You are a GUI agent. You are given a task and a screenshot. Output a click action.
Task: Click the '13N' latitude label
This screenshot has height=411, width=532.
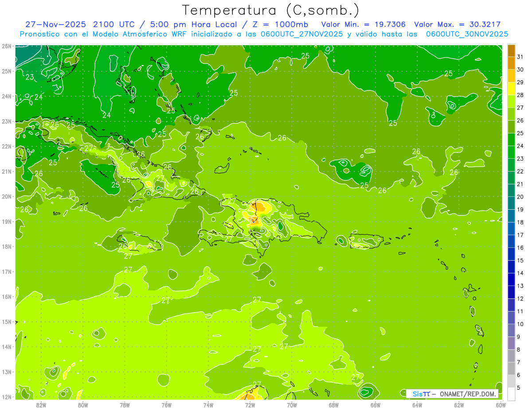click(7, 372)
